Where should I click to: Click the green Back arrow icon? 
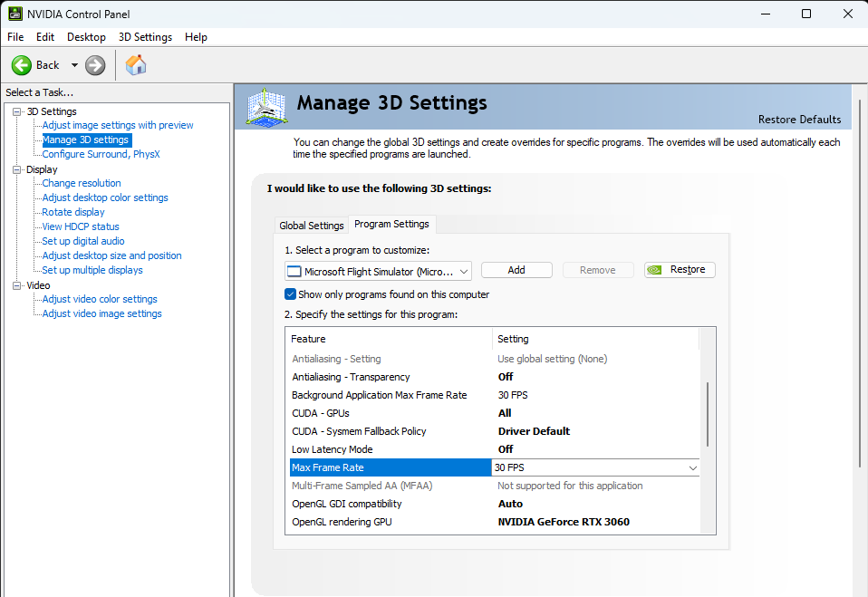point(22,65)
